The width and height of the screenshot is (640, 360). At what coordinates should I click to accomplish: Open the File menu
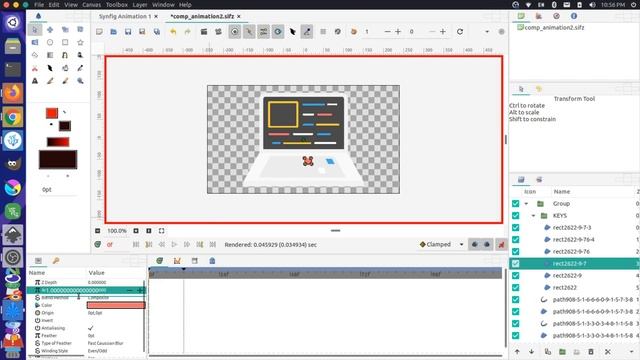[x=39, y=4]
